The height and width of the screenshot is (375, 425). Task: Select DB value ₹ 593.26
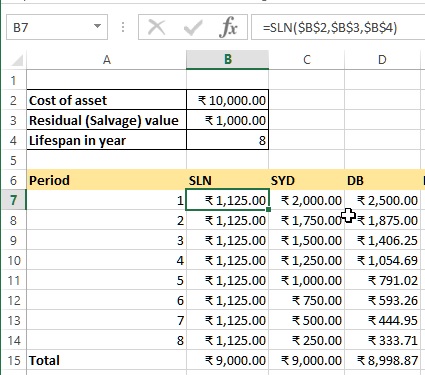pyautogui.click(x=382, y=300)
